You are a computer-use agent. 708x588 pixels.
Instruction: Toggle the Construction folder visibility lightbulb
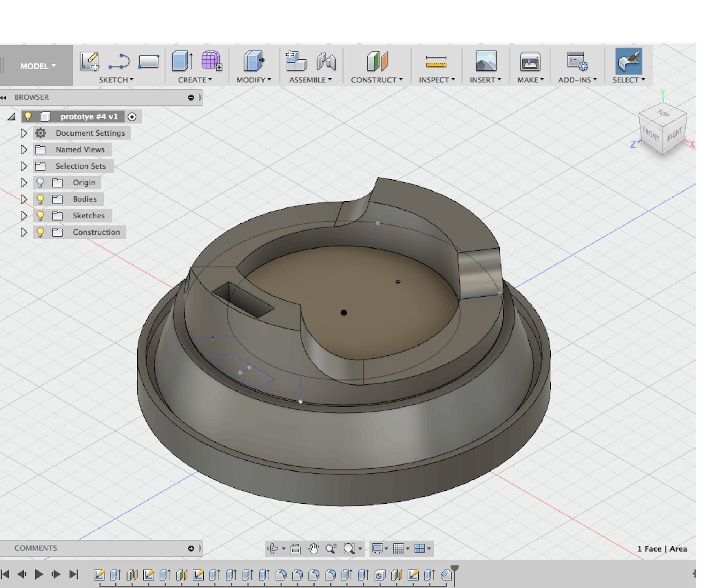[40, 232]
